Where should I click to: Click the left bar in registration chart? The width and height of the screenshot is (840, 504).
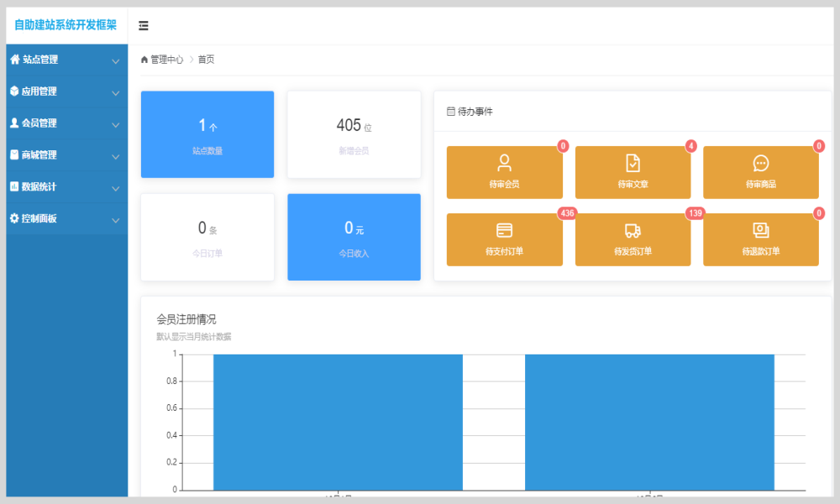click(x=338, y=422)
